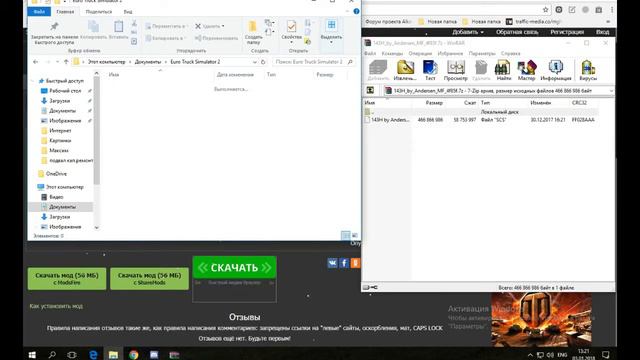Open WinRAR Options menu
Image resolution: width=640 pixels, height=360 pixels.
(482, 53)
